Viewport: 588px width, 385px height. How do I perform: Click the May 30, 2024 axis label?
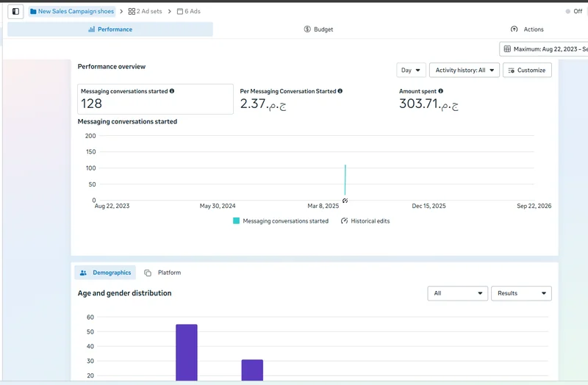(218, 206)
